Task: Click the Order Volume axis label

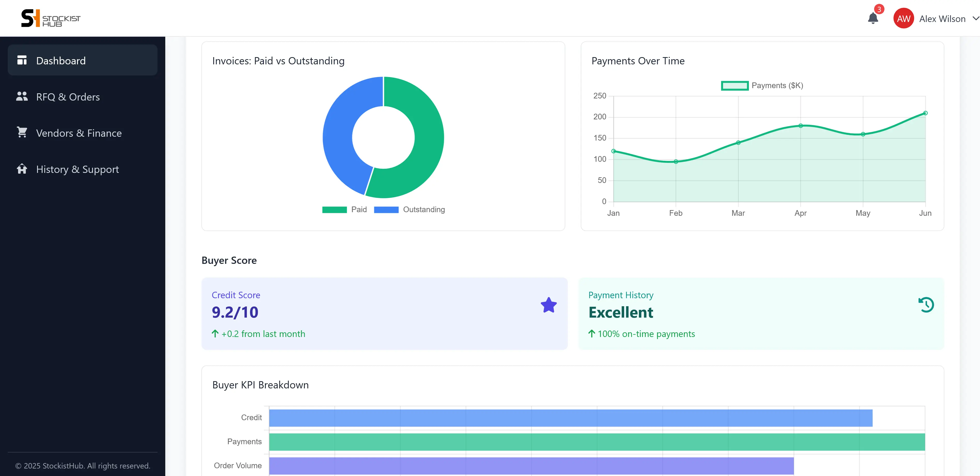Action: pyautogui.click(x=237, y=465)
